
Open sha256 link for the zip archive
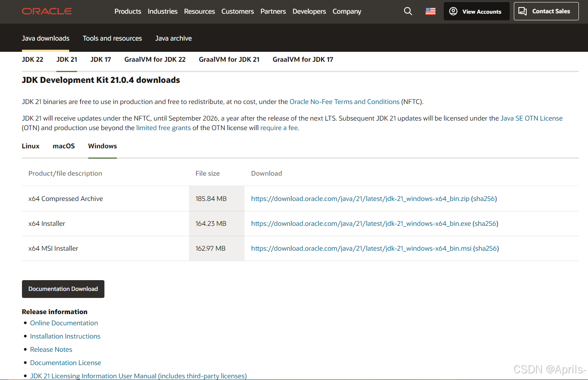(x=484, y=198)
